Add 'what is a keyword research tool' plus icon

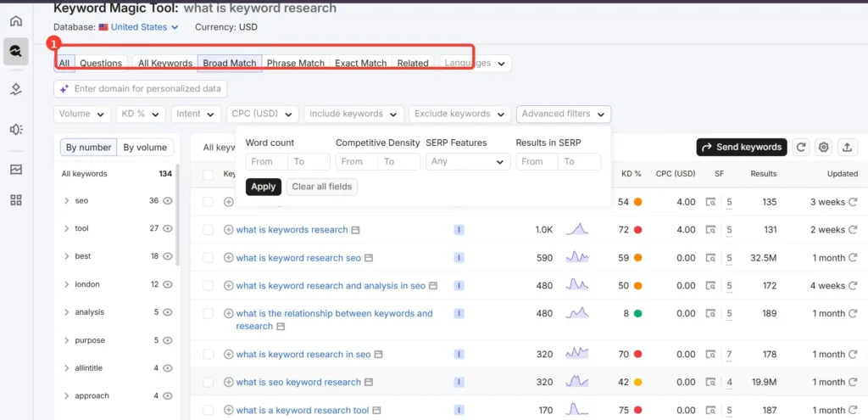pos(228,410)
